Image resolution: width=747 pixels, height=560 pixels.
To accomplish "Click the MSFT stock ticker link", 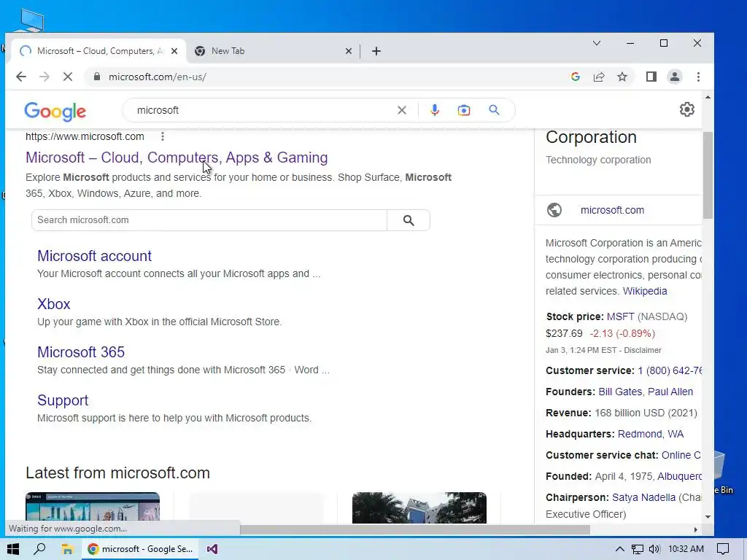I will (620, 316).
